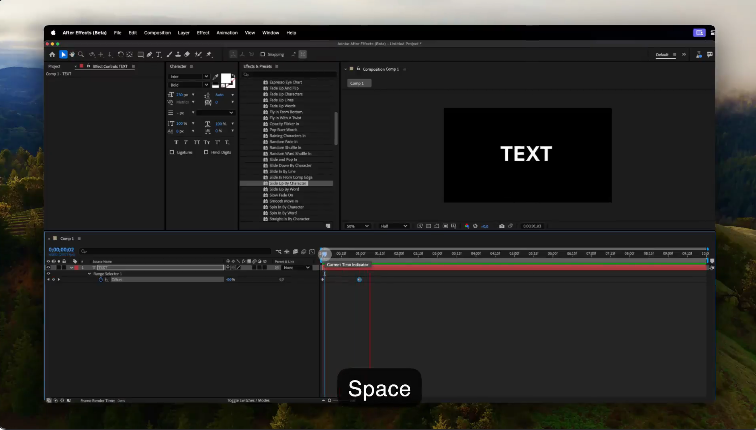Image resolution: width=756 pixels, height=430 pixels.
Task: Toggle Faux Bold style button
Action: [176, 142]
